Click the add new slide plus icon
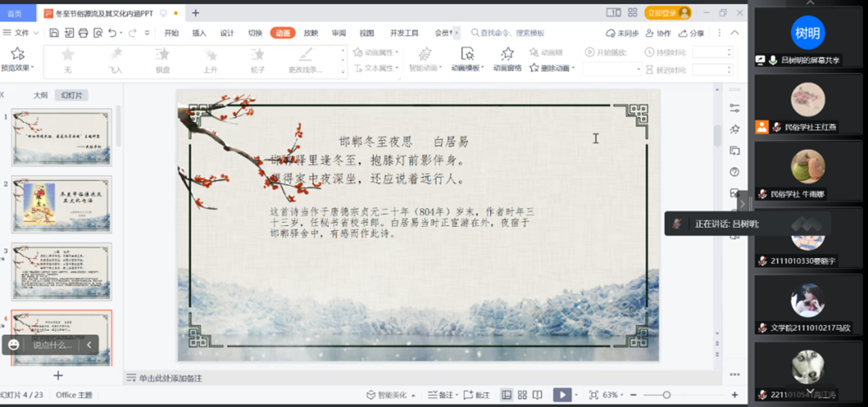 pos(58,376)
